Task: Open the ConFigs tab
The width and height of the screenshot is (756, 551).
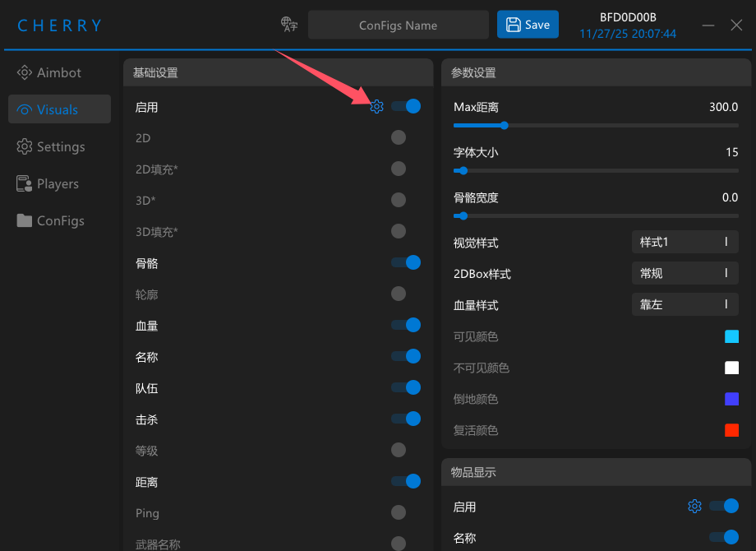Action: click(59, 220)
